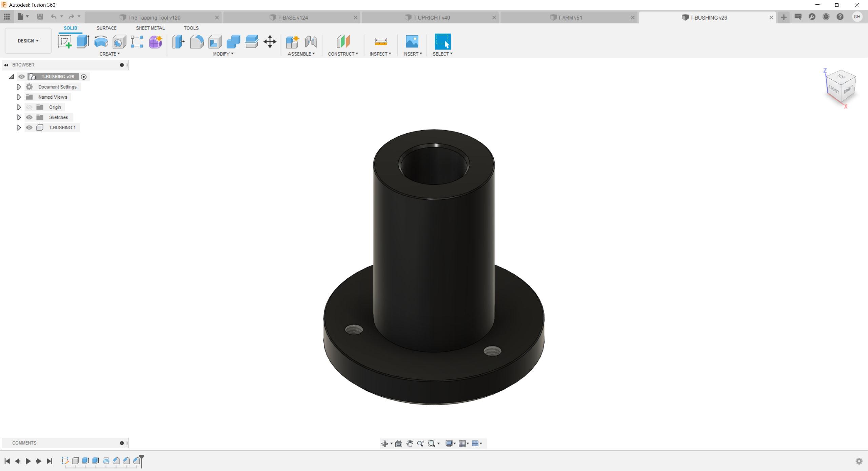Viewport: 868px width, 471px height.
Task: Select the Extrude tool
Action: 83,42
